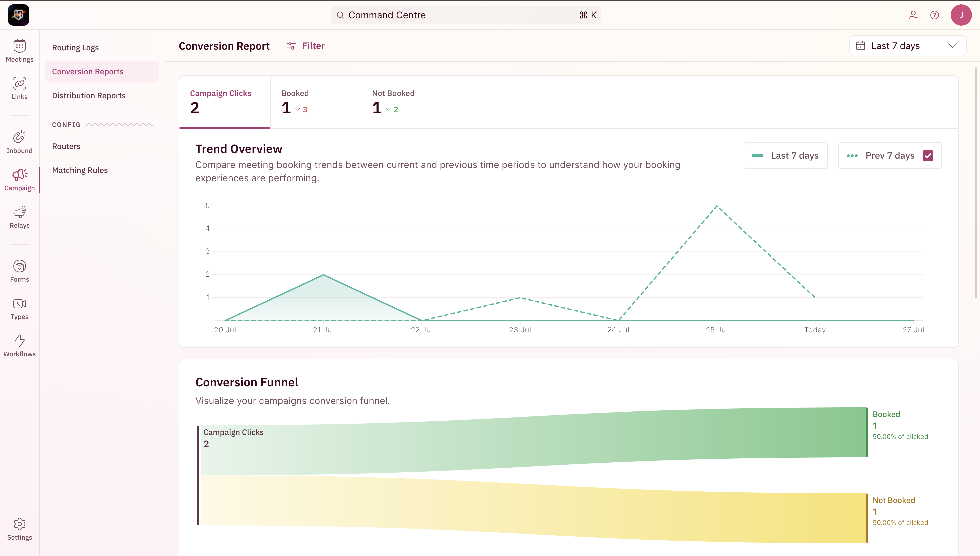Select the Campaign megaphone icon
The width and height of the screenshot is (980, 556).
pyautogui.click(x=19, y=175)
